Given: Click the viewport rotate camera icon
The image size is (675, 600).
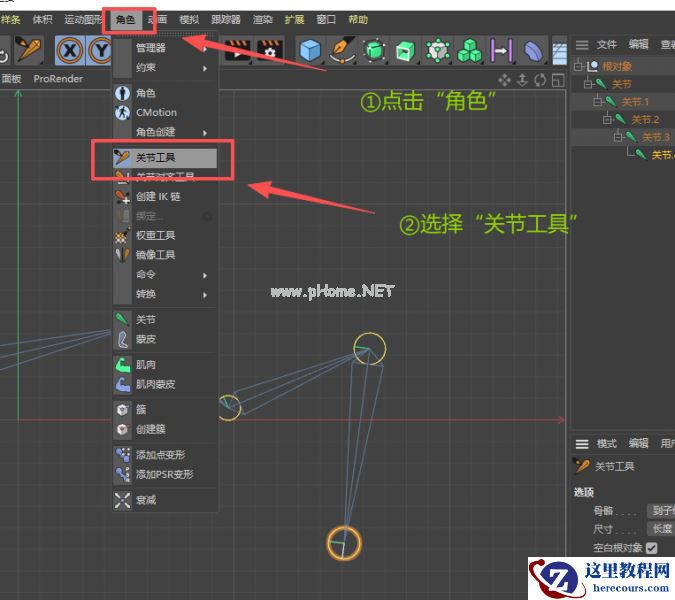Looking at the screenshot, I should click(540, 80).
